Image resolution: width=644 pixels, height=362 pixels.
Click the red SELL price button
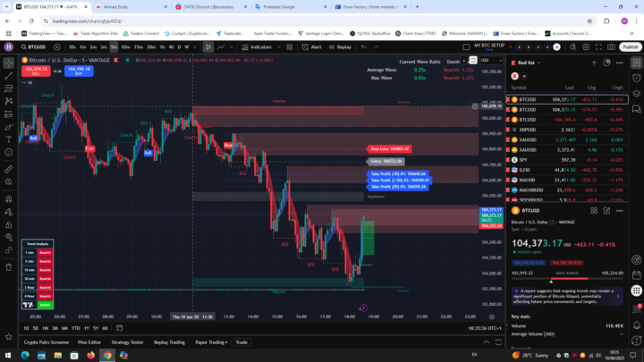(x=36, y=71)
